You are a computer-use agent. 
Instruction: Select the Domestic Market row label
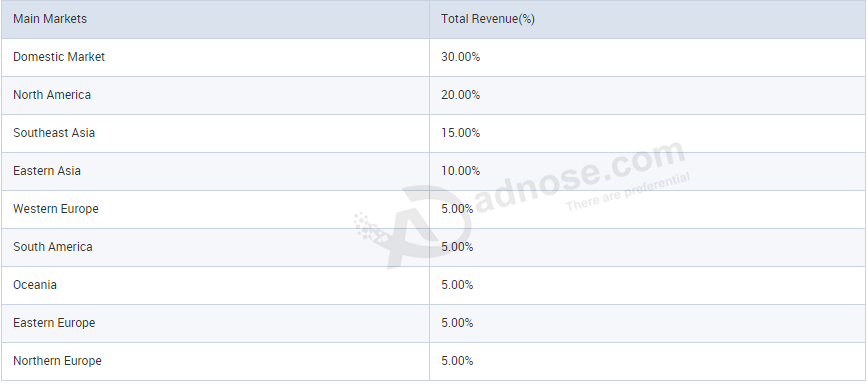coord(59,57)
